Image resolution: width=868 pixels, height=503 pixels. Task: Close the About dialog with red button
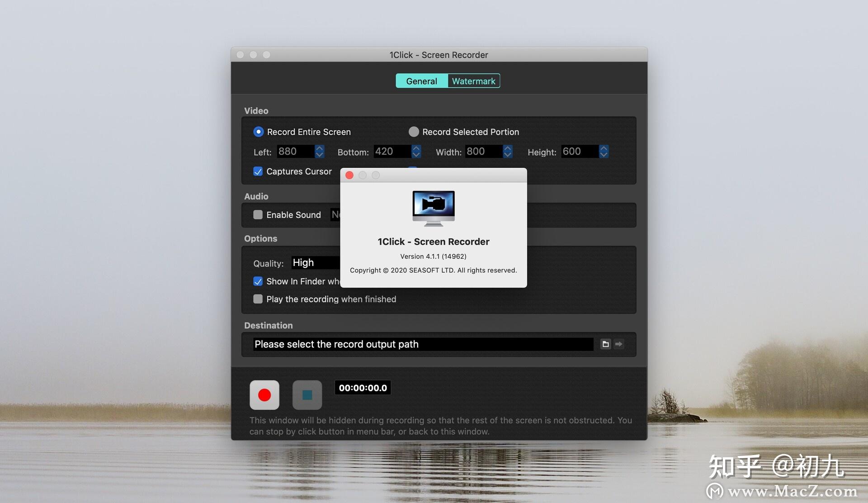pos(349,175)
